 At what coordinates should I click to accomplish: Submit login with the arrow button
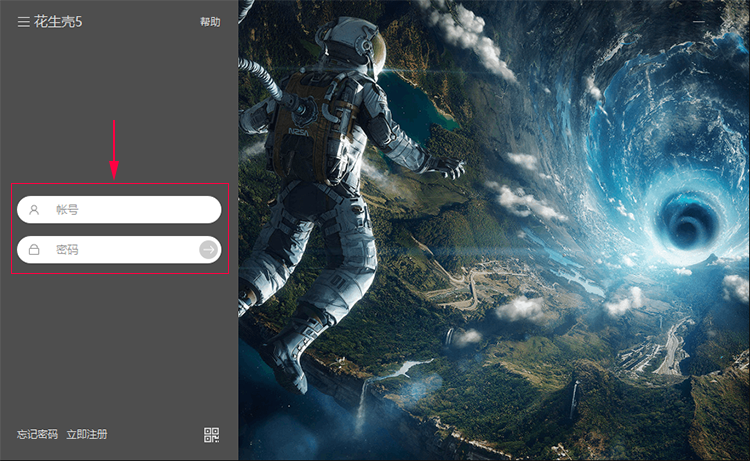tap(209, 250)
